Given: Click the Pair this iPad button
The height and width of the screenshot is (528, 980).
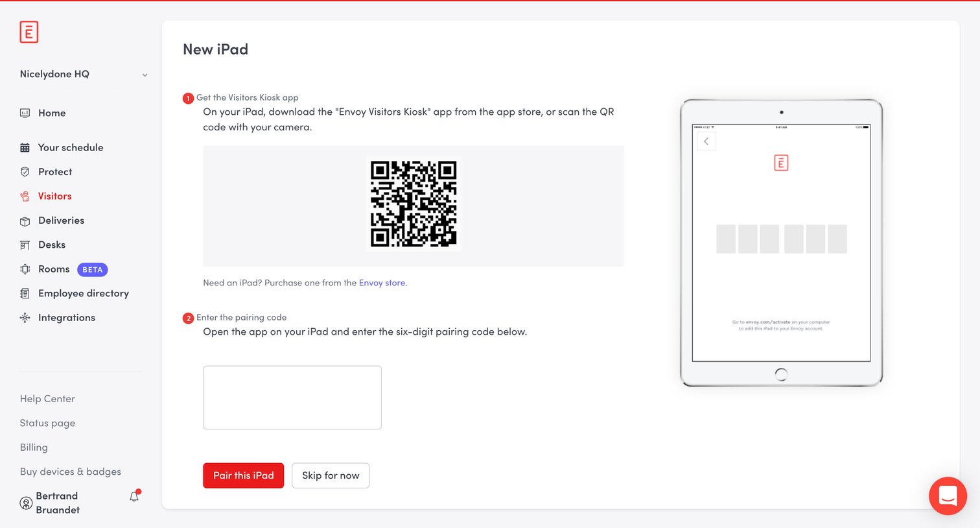Looking at the screenshot, I should point(244,475).
